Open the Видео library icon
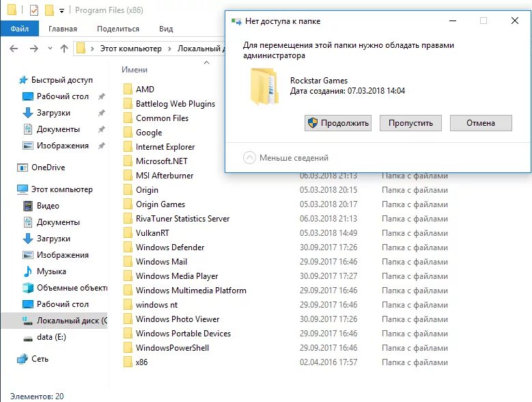Screen dimensions: 532x402 (x=28, y=206)
